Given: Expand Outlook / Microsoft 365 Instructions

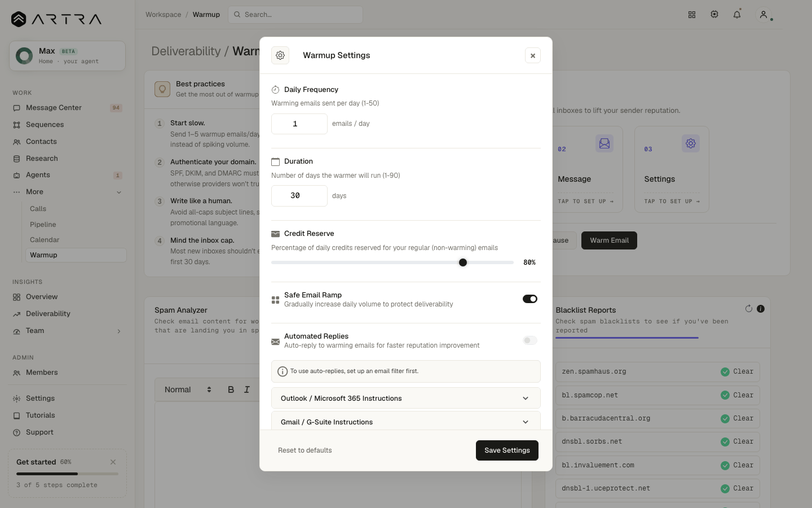Looking at the screenshot, I should (406, 398).
